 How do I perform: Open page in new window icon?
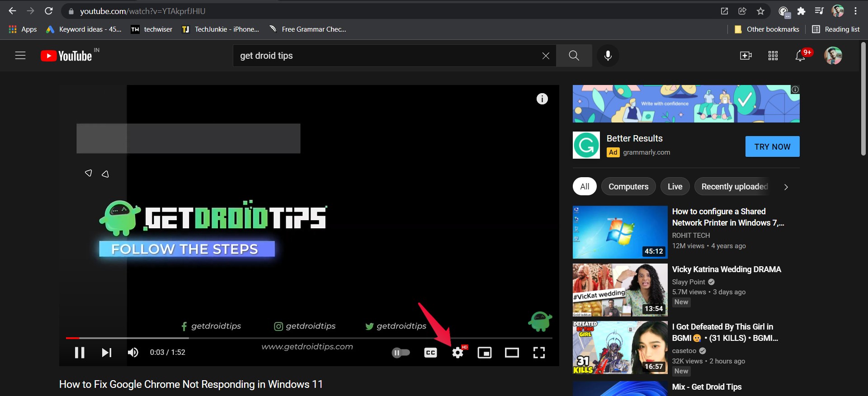(x=724, y=11)
